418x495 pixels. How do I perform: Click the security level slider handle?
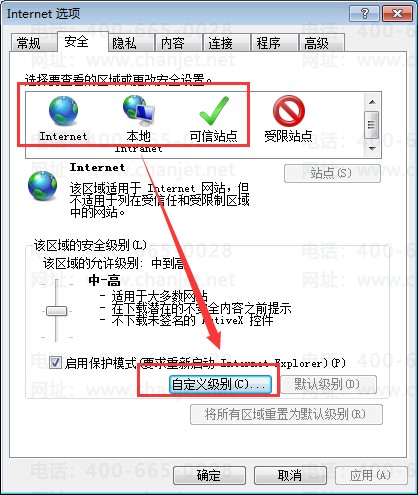click(x=57, y=311)
